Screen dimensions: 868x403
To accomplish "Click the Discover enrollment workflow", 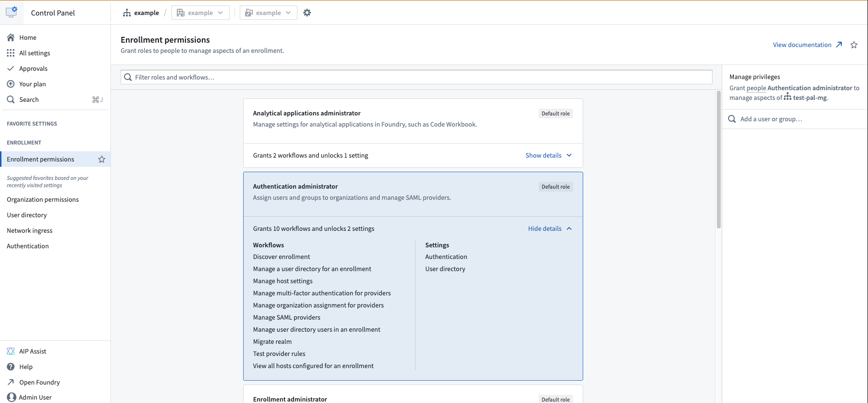I will coord(281,257).
